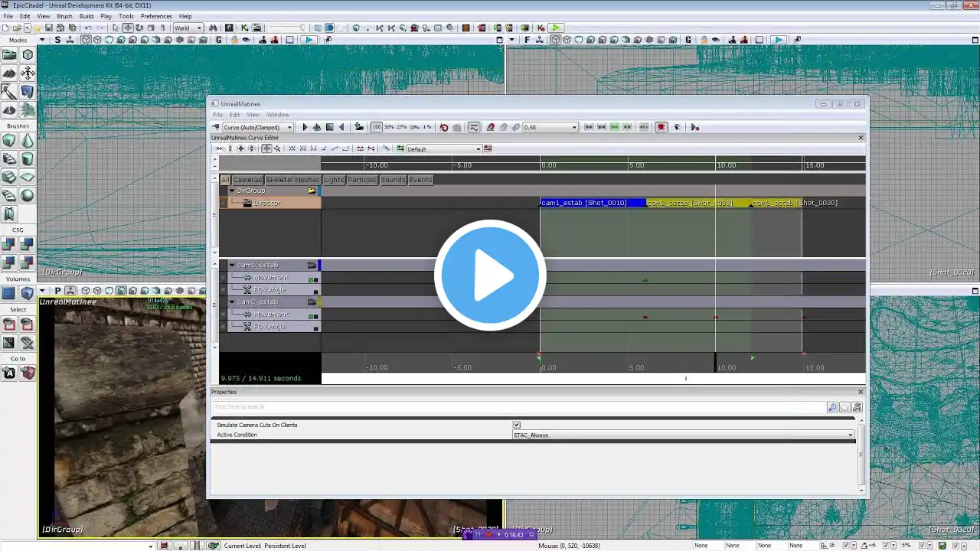Select the terrain editing mode tool
The height and width of the screenshot is (551, 980).
[9, 73]
